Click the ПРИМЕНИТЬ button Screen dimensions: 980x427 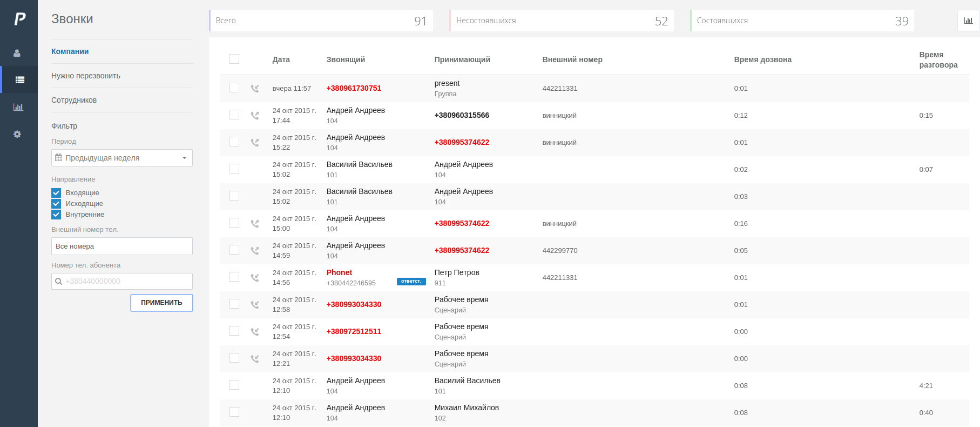pyautogui.click(x=161, y=303)
